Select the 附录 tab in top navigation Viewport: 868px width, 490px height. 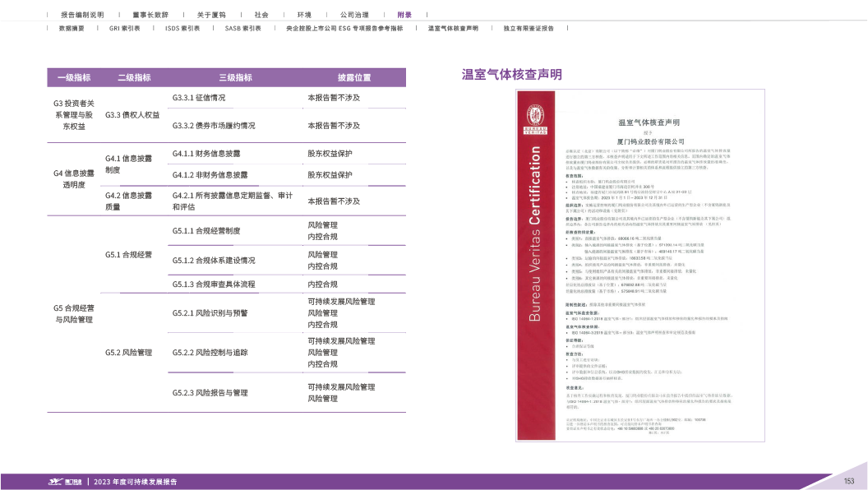click(x=404, y=15)
